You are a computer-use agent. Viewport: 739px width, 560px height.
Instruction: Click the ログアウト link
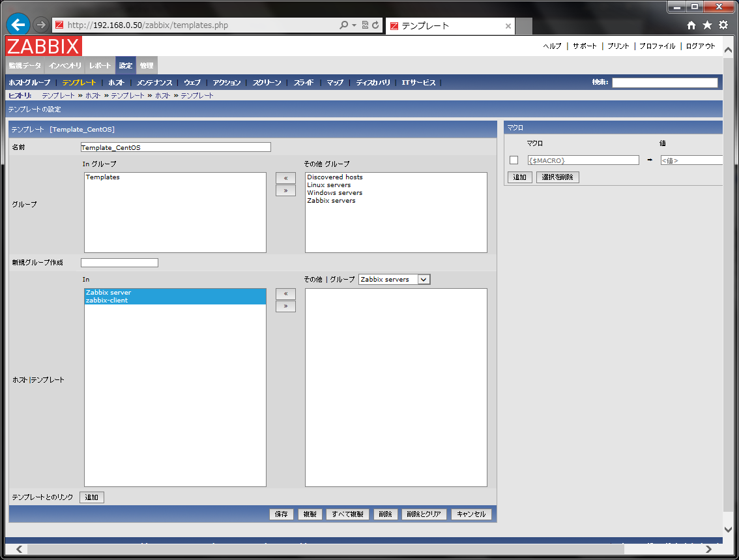pos(701,46)
